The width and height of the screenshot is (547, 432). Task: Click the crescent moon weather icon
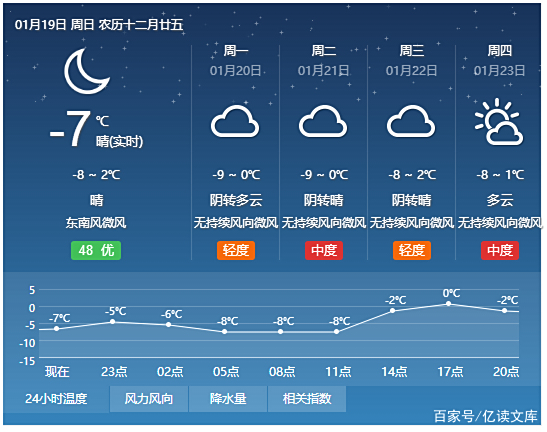pyautogui.click(x=87, y=71)
